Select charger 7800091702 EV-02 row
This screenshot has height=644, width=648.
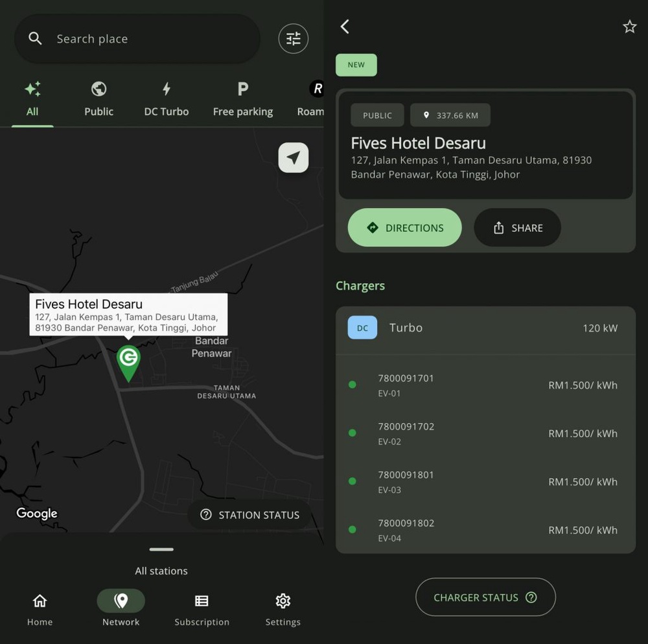(485, 433)
